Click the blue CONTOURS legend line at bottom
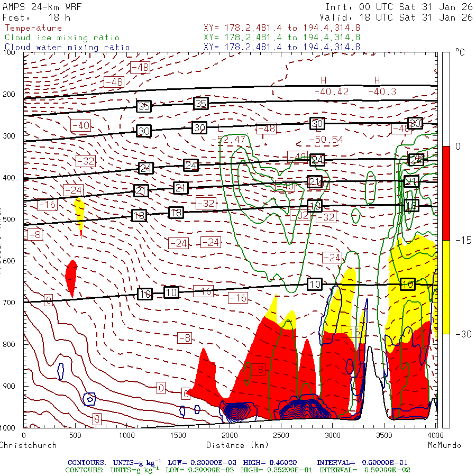 [x=237, y=463]
